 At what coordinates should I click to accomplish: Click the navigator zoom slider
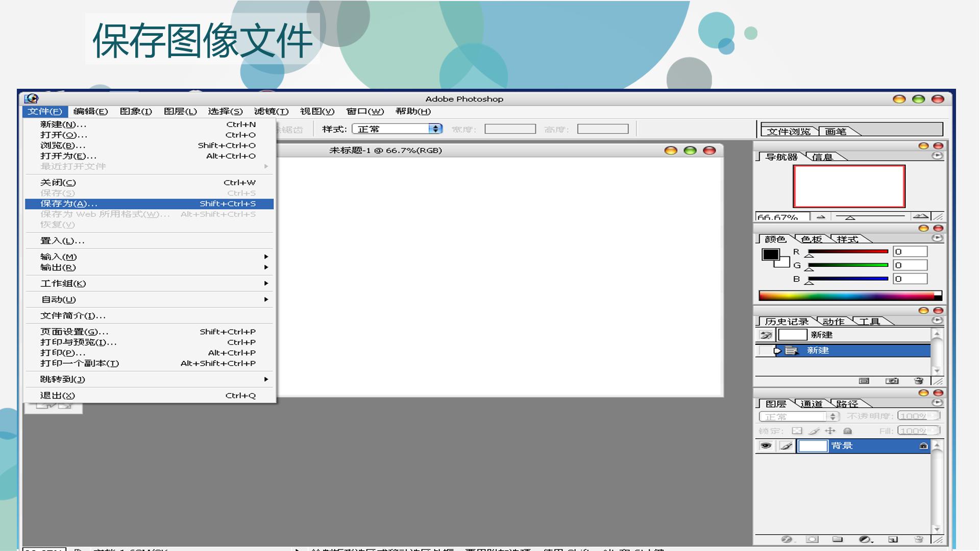pyautogui.click(x=870, y=217)
